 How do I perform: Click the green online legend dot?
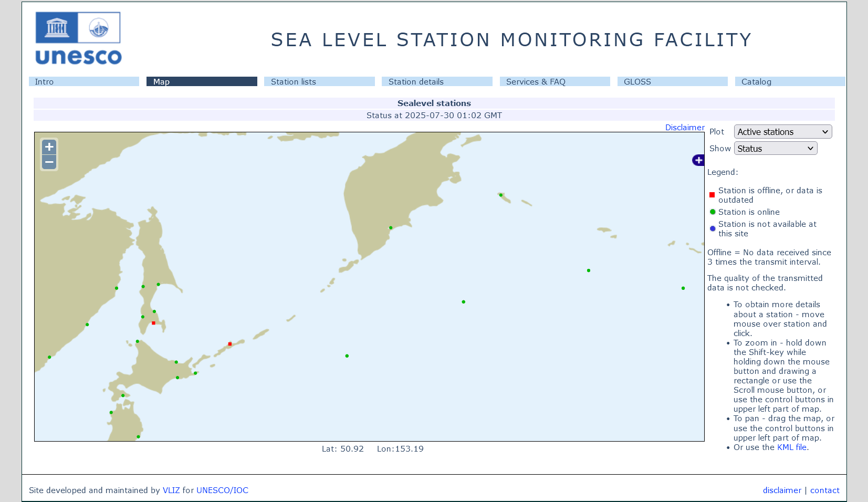tap(713, 212)
